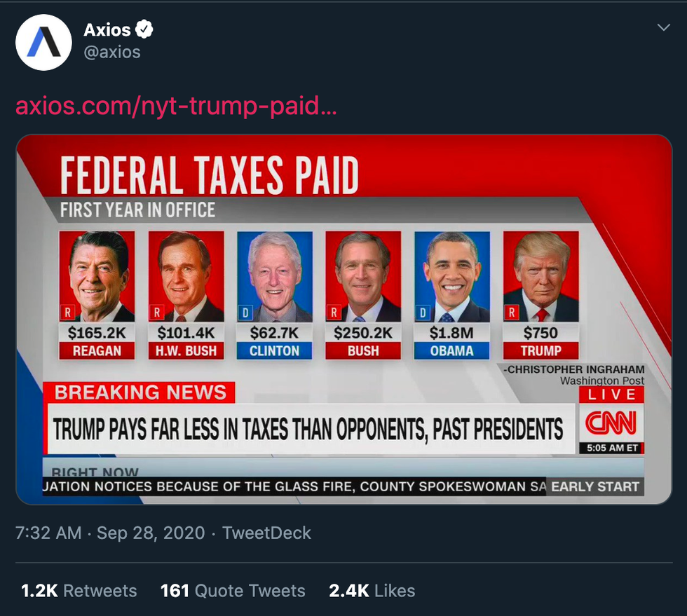Click the 7:32 AM Sep 28, 2020 timestamp
Screen dimensions: 687x616
point(110,533)
